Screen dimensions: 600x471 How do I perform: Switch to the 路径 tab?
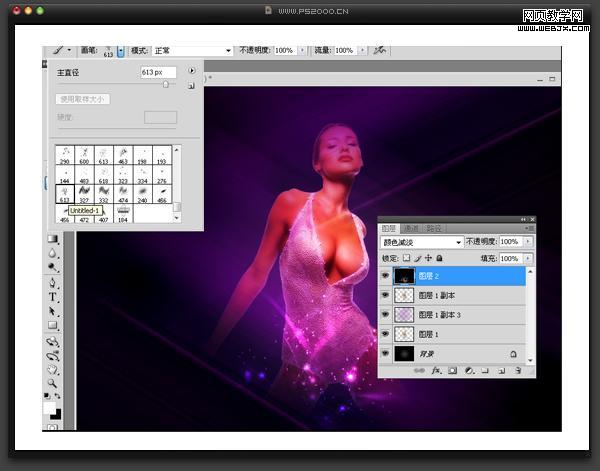point(434,228)
